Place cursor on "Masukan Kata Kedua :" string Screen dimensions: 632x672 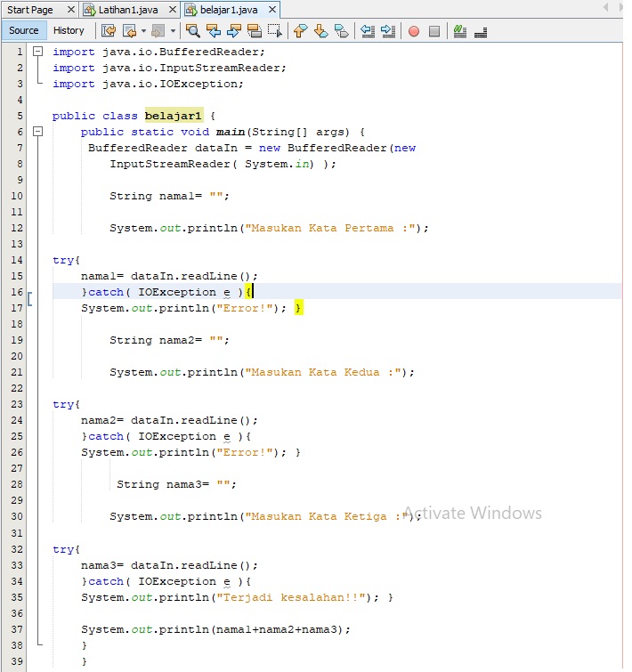click(322, 372)
